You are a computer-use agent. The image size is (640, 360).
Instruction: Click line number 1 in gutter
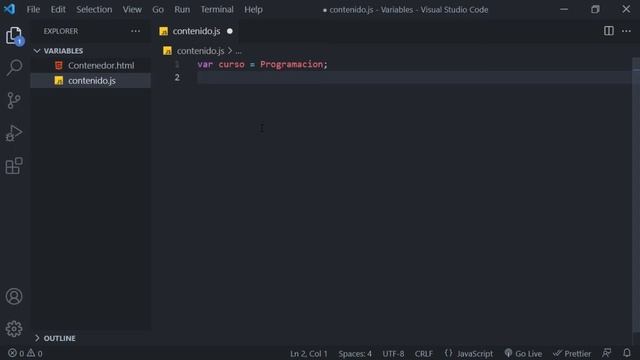[x=177, y=64]
